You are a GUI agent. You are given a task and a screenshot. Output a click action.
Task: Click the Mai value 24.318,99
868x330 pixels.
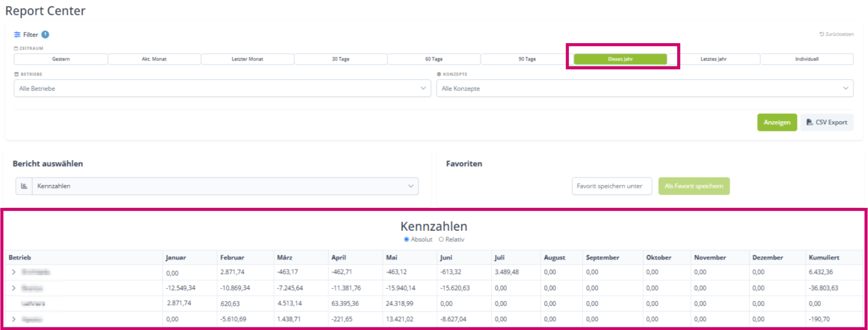[x=399, y=303]
